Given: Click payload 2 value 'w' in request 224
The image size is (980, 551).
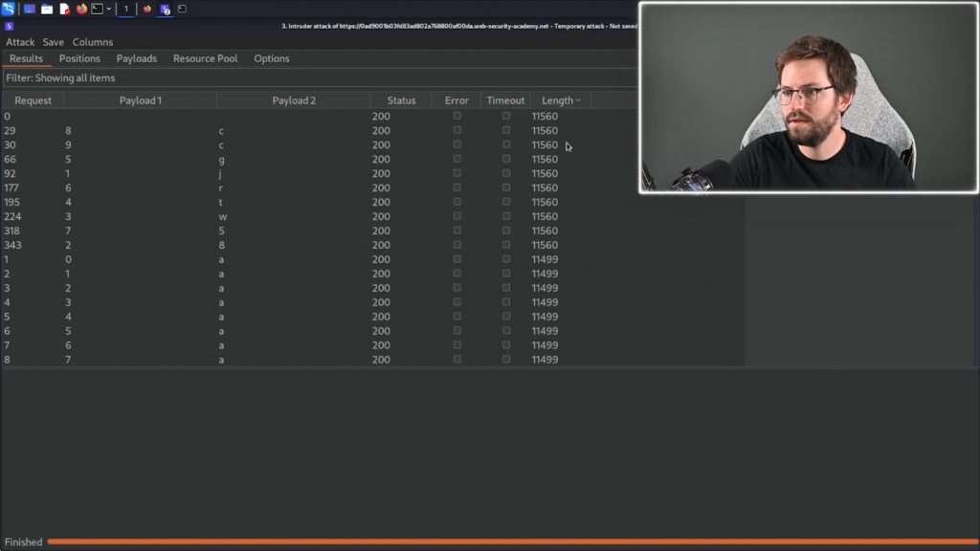Looking at the screenshot, I should [222, 217].
